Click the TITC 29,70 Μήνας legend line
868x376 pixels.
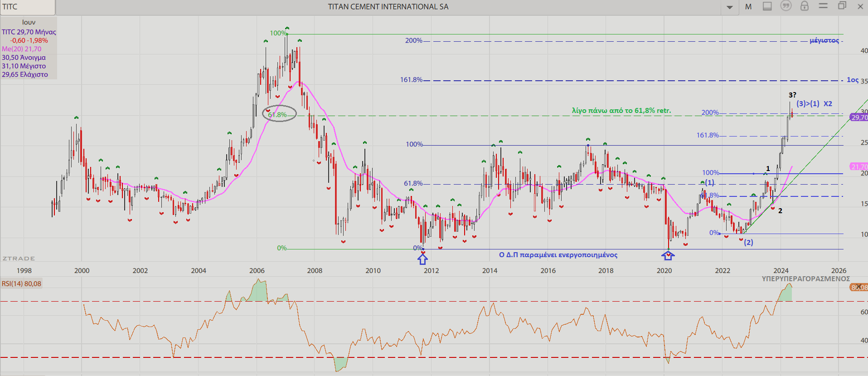coord(29,32)
